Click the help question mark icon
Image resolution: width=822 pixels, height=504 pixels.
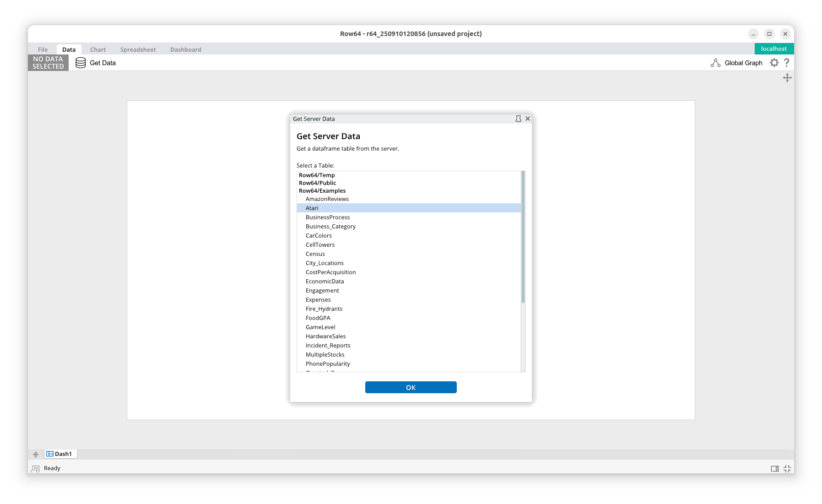click(x=787, y=63)
